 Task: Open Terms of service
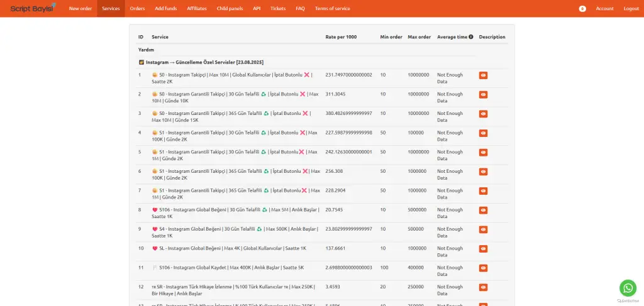(333, 9)
